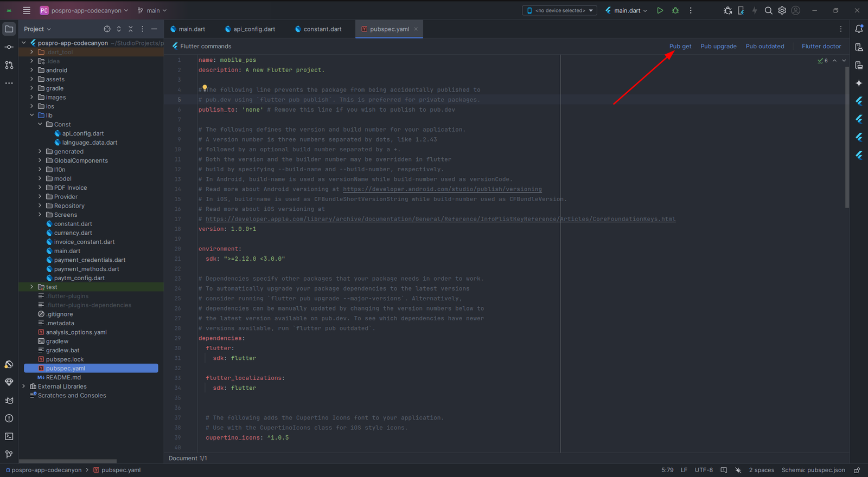Open the Search Everywhere magnifier
The height and width of the screenshot is (477, 868).
click(x=768, y=10)
